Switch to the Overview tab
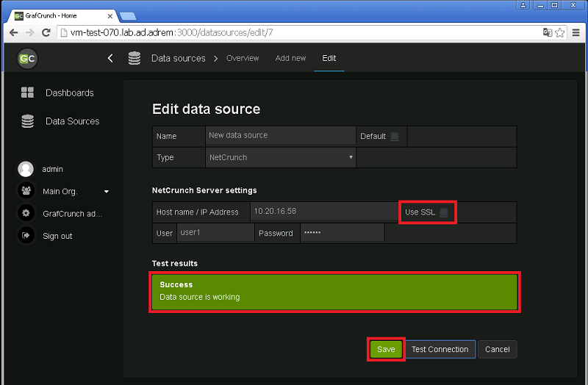 click(x=243, y=58)
